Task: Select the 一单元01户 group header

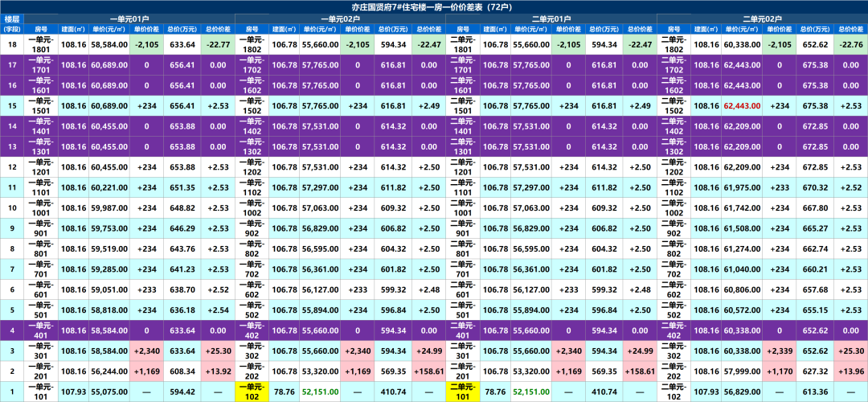Action: [131, 19]
